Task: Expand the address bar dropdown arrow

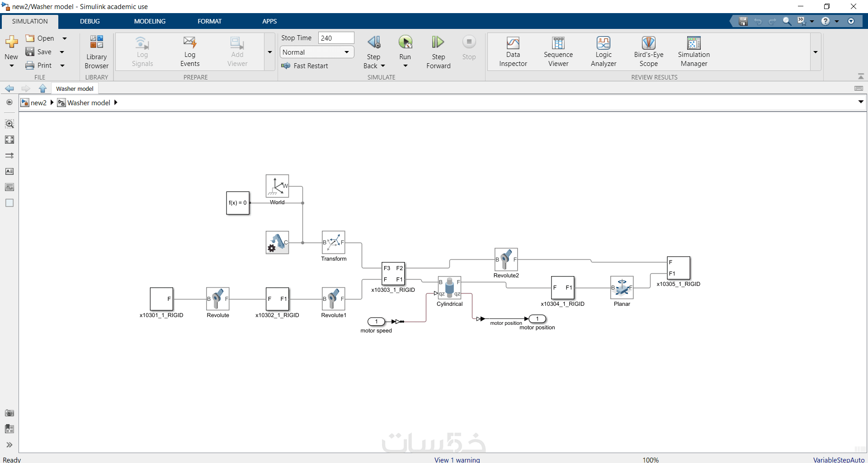Action: click(861, 102)
